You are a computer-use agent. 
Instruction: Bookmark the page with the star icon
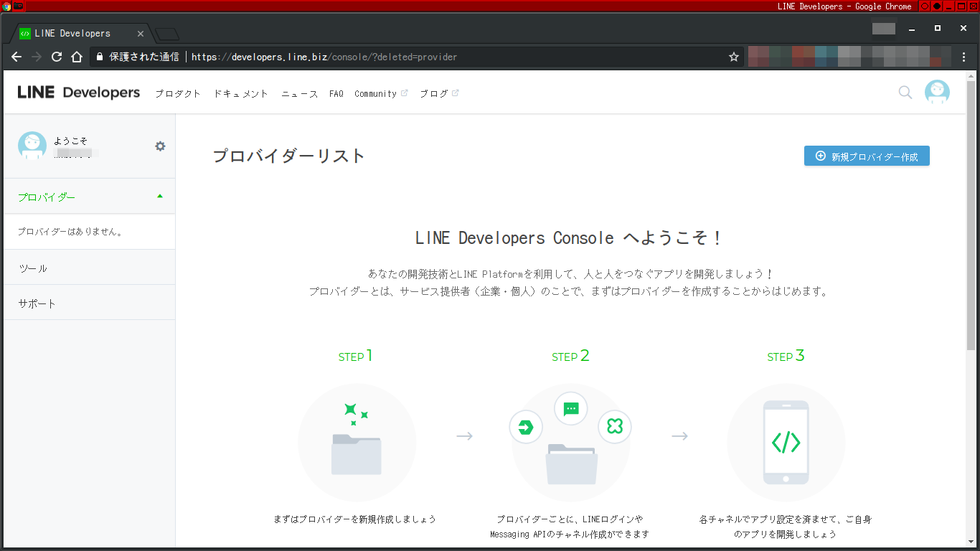pyautogui.click(x=733, y=57)
